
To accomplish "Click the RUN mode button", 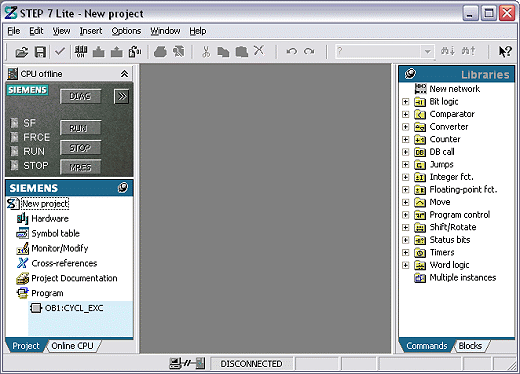I will (x=80, y=128).
